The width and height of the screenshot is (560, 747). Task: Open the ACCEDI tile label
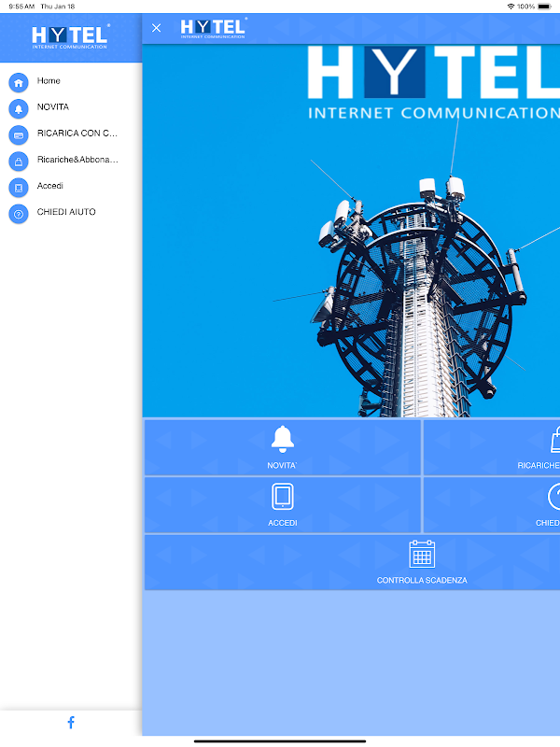[x=283, y=523]
